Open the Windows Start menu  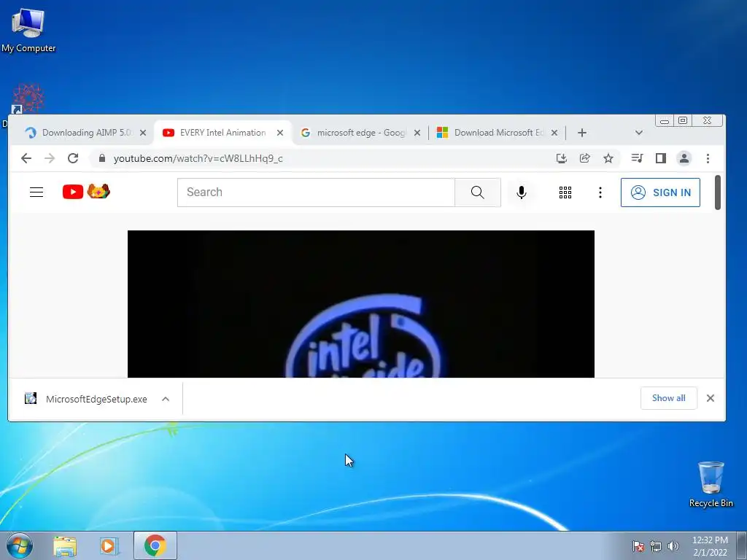pos(20,545)
